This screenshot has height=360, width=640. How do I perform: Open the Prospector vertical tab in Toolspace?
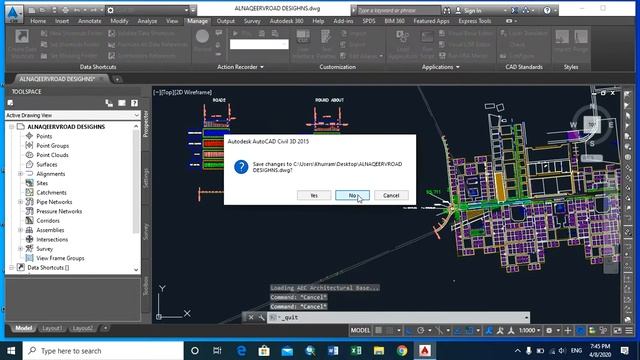tap(146, 124)
